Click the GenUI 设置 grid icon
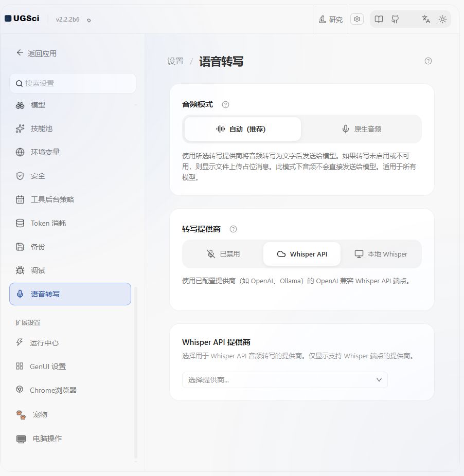This screenshot has height=476, width=464. (20, 366)
